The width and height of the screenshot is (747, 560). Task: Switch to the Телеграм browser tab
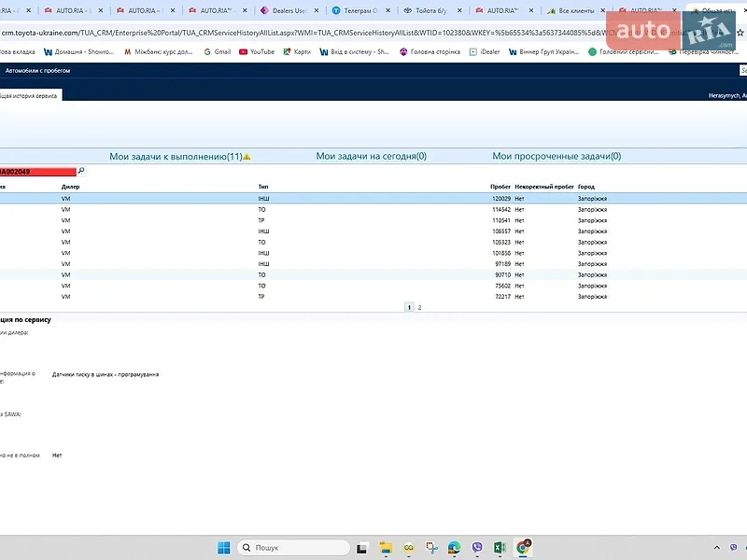tap(360, 10)
